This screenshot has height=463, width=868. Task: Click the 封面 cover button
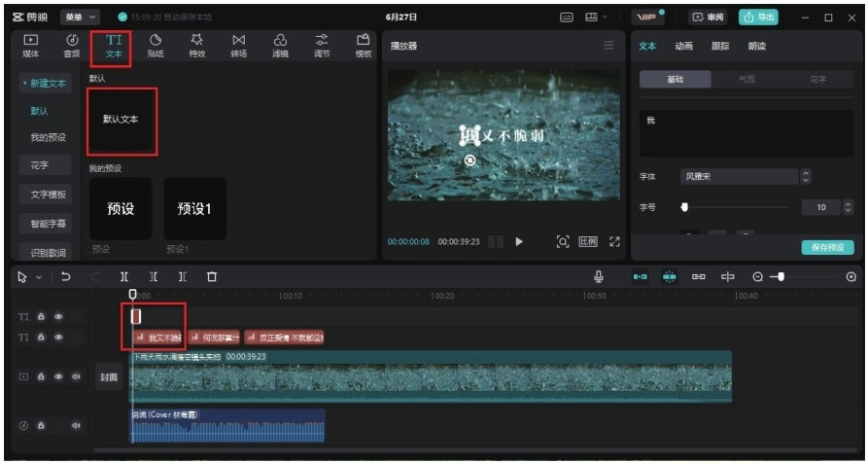point(109,377)
